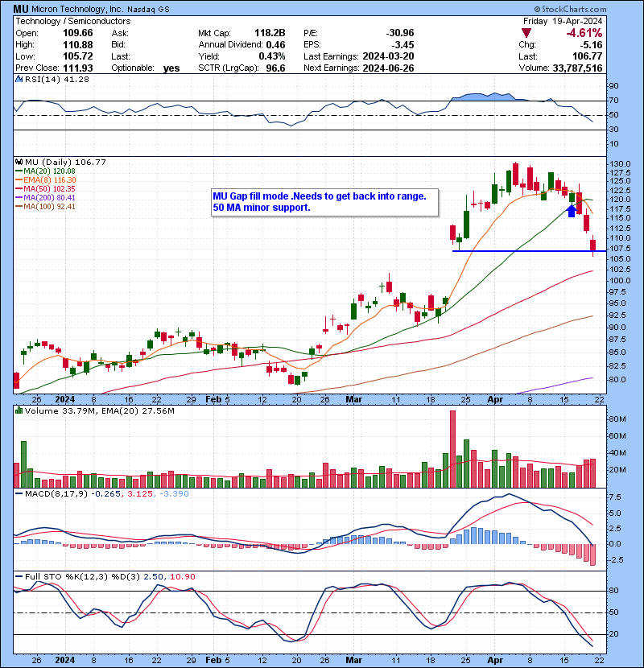Click the Next Earnings date 2024-06-26
Screen dimensions: 644x668
tap(388, 68)
